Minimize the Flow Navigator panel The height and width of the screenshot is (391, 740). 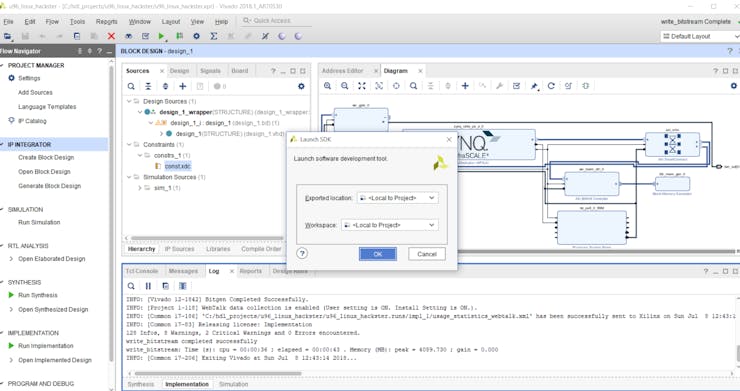point(109,51)
